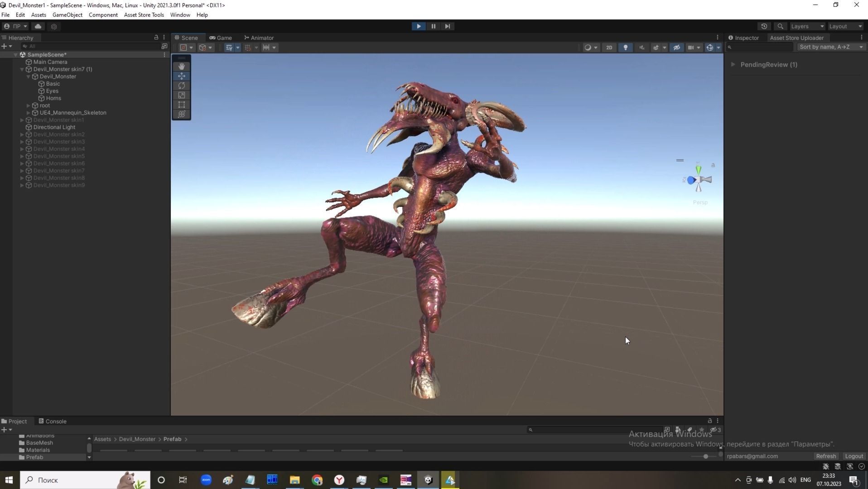The width and height of the screenshot is (868, 489).
Task: Open the Hierarchy panel options menu
Action: (164, 38)
